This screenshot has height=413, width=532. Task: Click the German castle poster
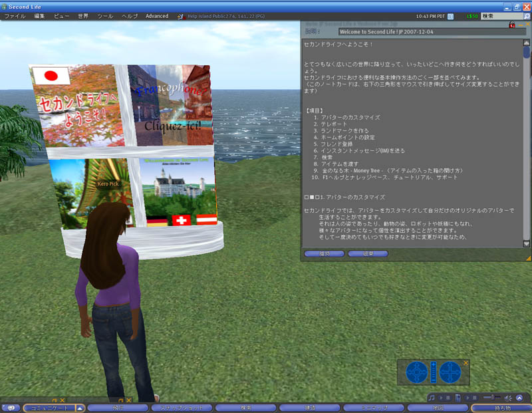pos(178,191)
